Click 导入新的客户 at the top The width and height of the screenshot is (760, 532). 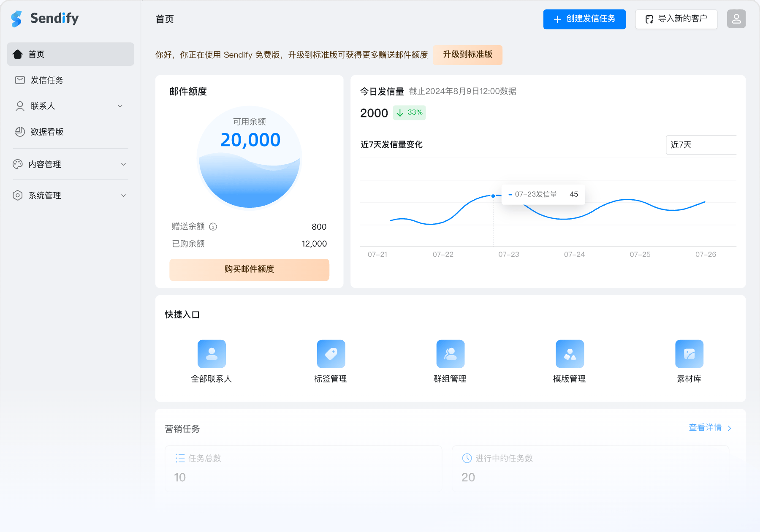point(676,19)
